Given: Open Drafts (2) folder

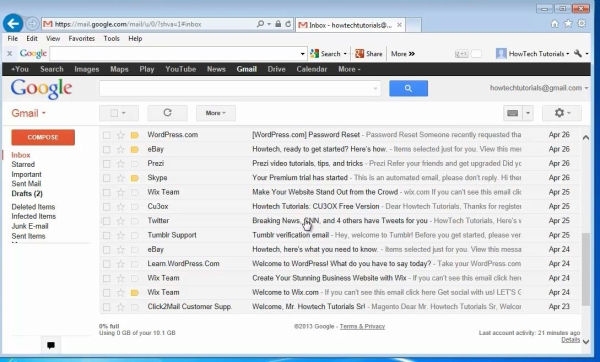Looking at the screenshot, I should point(27,194).
